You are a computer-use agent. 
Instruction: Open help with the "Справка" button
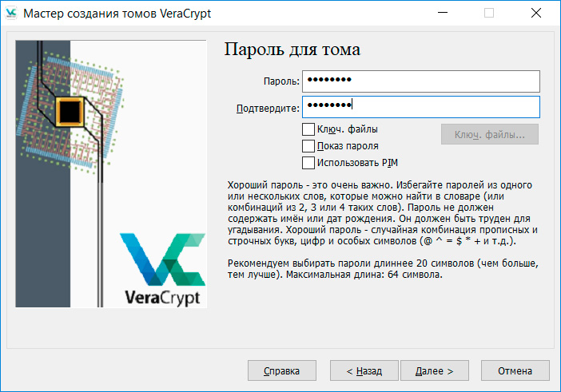click(280, 371)
